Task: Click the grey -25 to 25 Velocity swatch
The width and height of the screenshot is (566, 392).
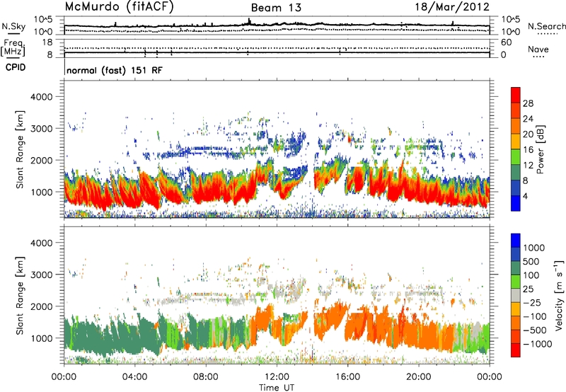Action: pos(516,296)
